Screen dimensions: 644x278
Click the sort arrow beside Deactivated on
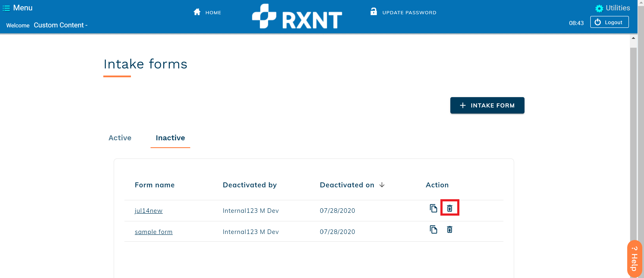[382, 185]
